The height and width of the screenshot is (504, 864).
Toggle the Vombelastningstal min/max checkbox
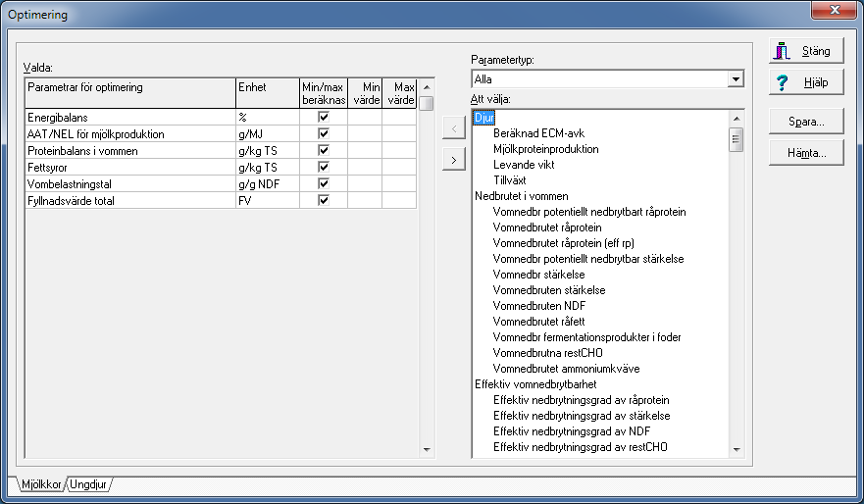[x=324, y=183]
